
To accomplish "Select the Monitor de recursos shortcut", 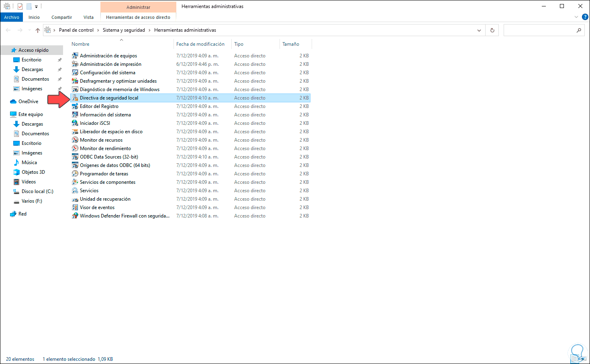I will pos(102,140).
